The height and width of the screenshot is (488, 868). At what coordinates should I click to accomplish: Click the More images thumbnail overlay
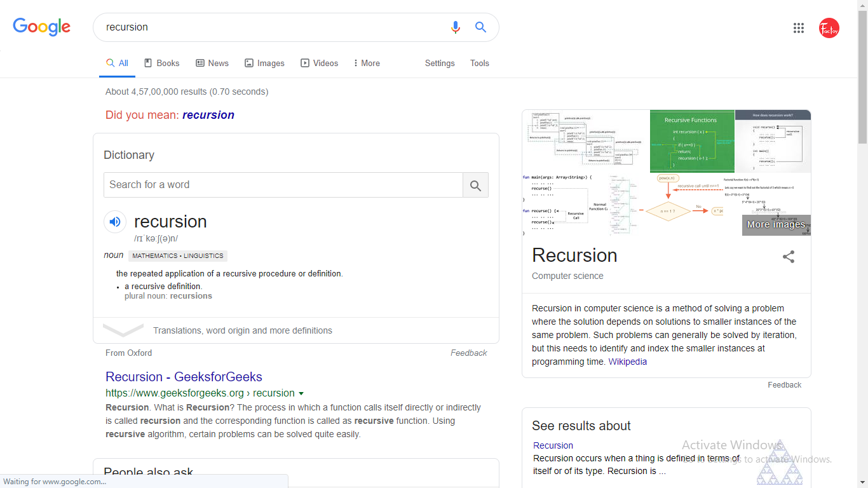tap(776, 225)
